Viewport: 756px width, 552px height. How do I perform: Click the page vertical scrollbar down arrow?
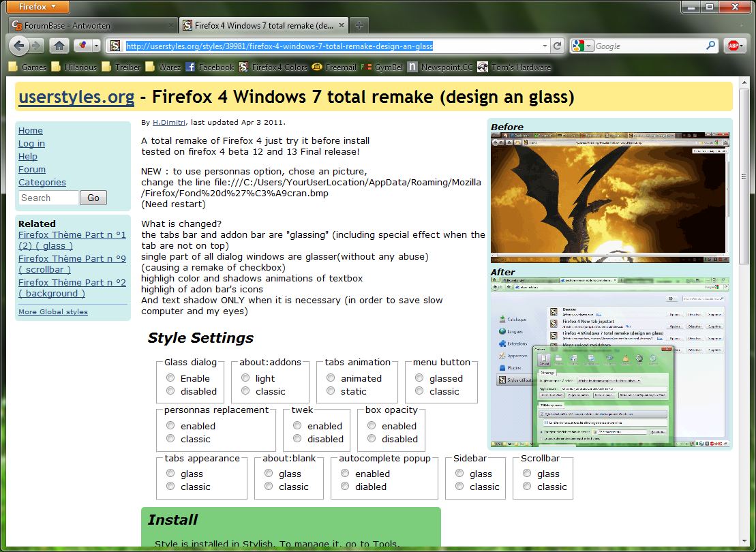(743, 541)
